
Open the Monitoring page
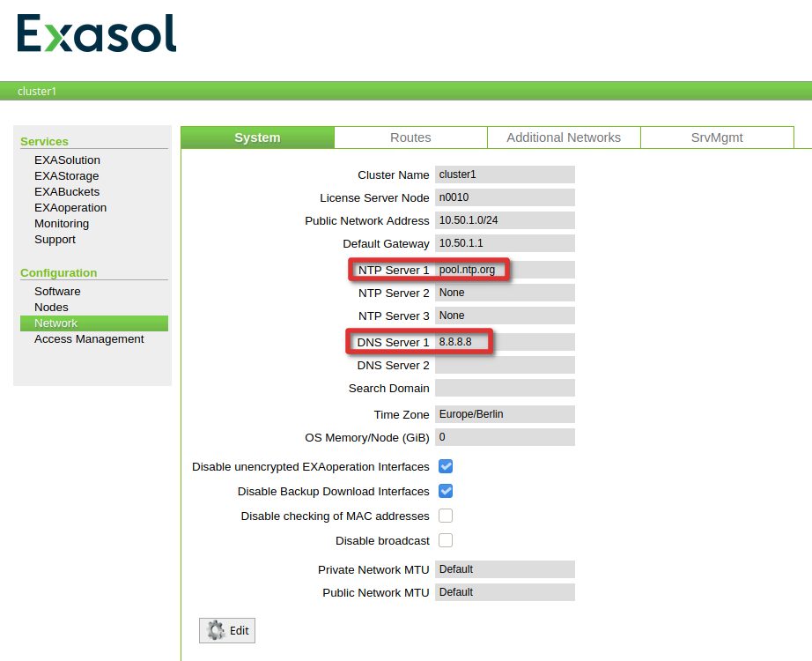click(62, 224)
